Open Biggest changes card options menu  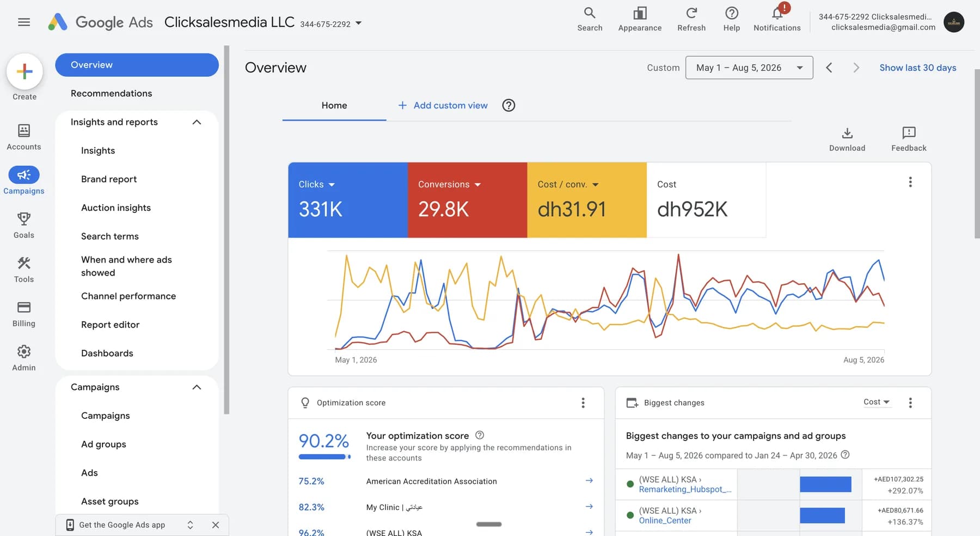coord(910,403)
